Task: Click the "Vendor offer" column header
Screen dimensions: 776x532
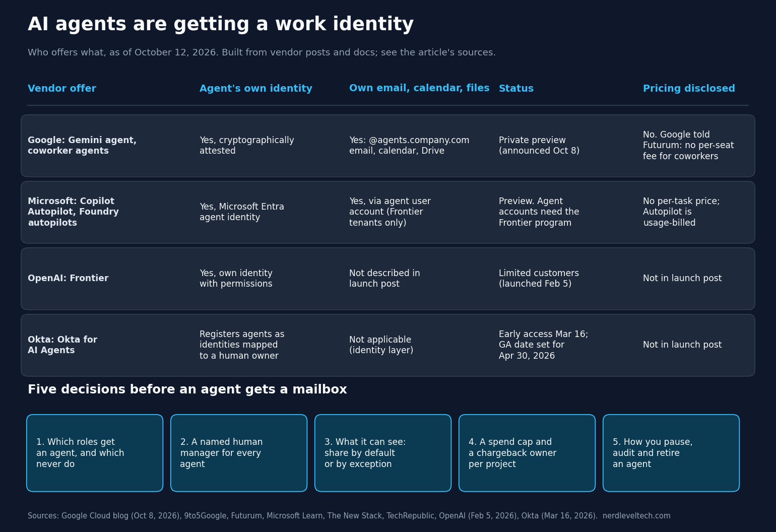Action: pos(62,89)
